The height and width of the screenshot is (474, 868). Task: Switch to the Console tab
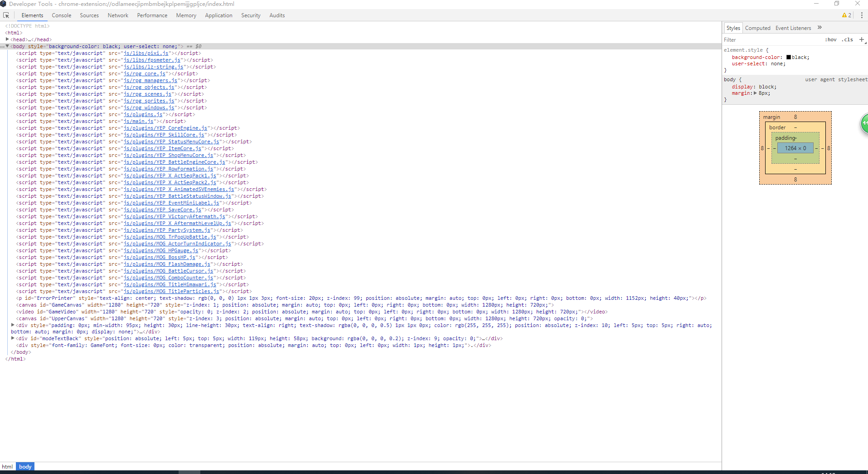[x=62, y=15]
